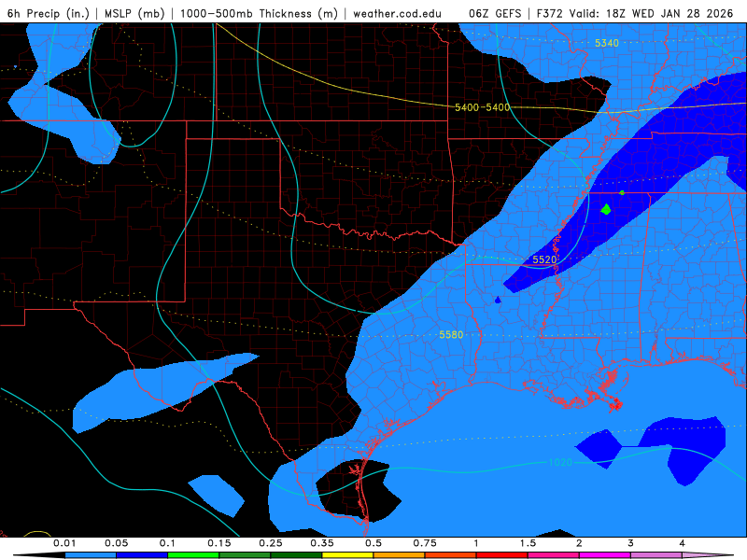Viewport: 747px width, 560px height.
Task: Click the 0.75 legend value
Action: pos(425,543)
